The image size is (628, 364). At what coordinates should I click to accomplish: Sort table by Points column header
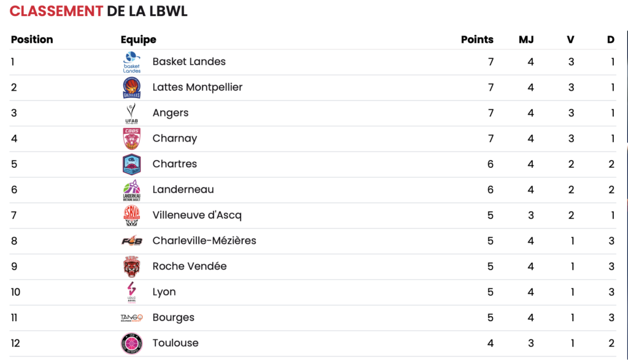(x=477, y=40)
